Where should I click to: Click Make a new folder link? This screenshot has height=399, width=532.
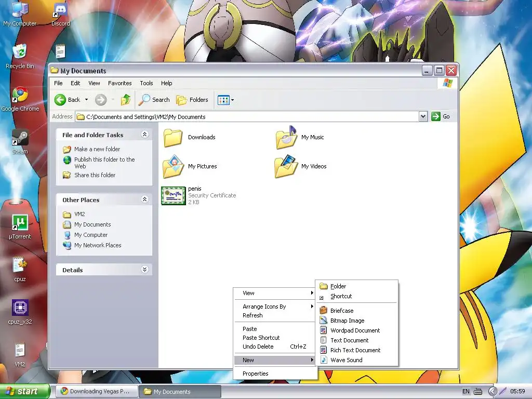tap(97, 149)
